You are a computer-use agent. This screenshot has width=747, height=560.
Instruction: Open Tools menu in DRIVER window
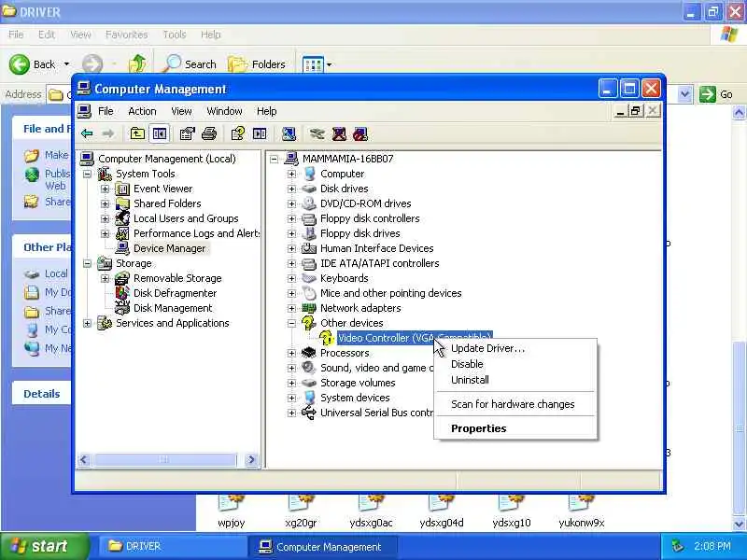[175, 35]
